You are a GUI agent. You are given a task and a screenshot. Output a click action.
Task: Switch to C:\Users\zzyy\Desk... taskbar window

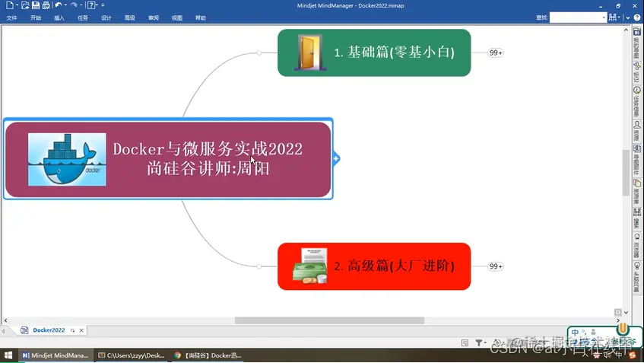point(131,355)
